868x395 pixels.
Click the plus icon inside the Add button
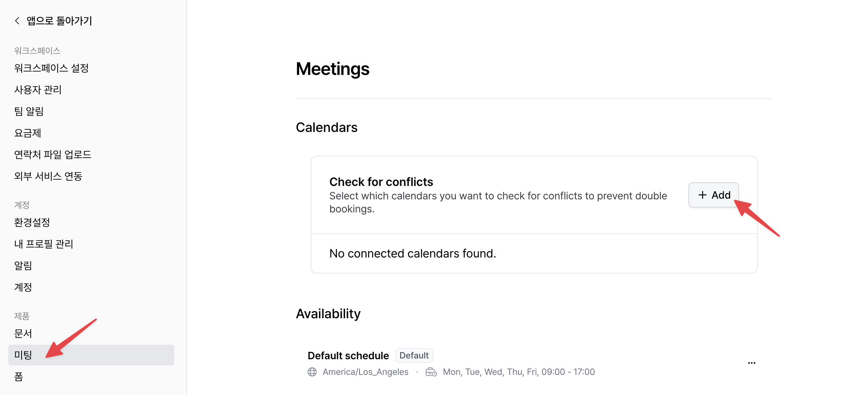[703, 195]
